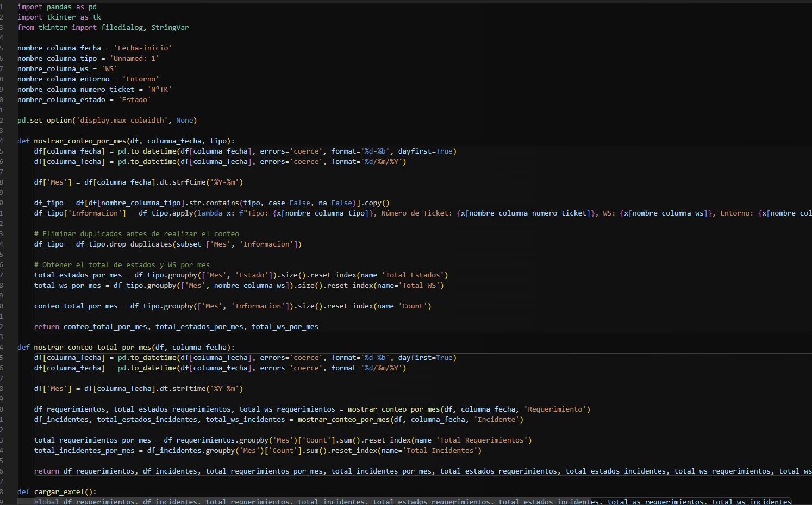Click the 'display.max_colwidth' option string
Image resolution: width=812 pixels, height=505 pixels.
(x=122, y=121)
